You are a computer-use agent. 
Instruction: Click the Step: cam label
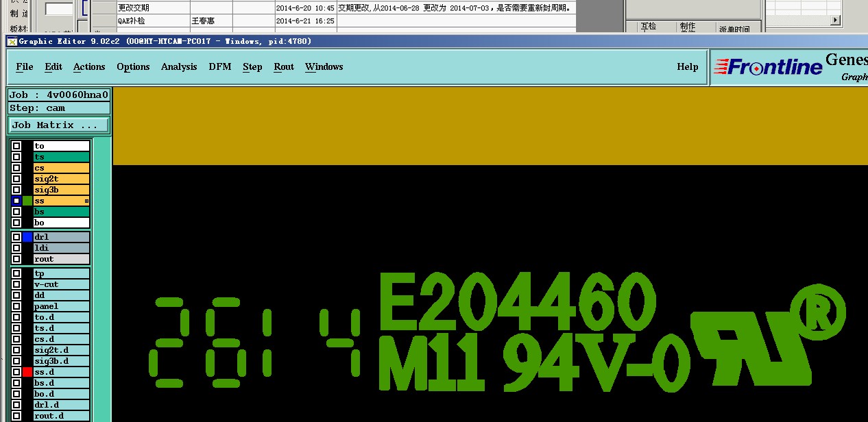pyautogui.click(x=59, y=108)
